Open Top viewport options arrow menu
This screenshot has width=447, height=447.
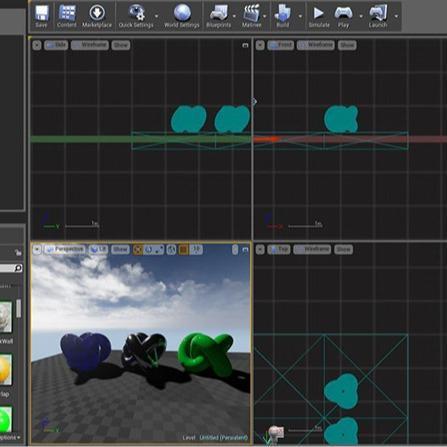pos(260,249)
